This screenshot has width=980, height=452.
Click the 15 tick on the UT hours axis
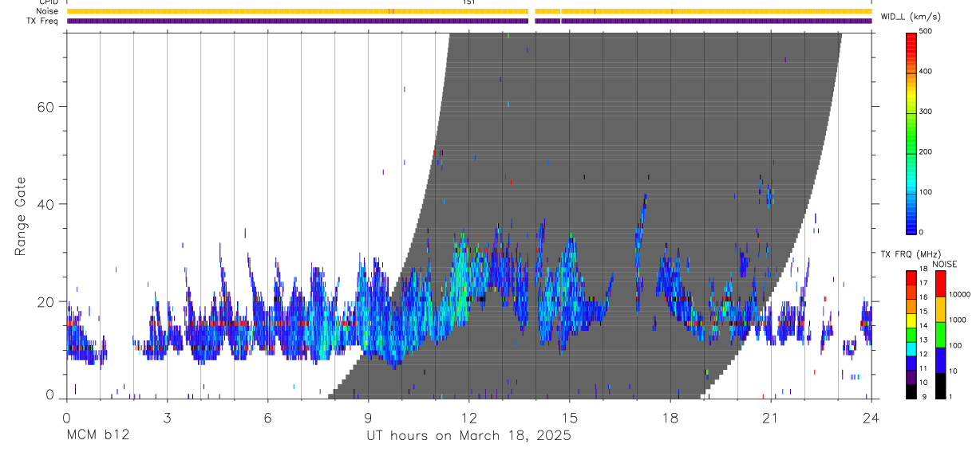click(x=570, y=417)
